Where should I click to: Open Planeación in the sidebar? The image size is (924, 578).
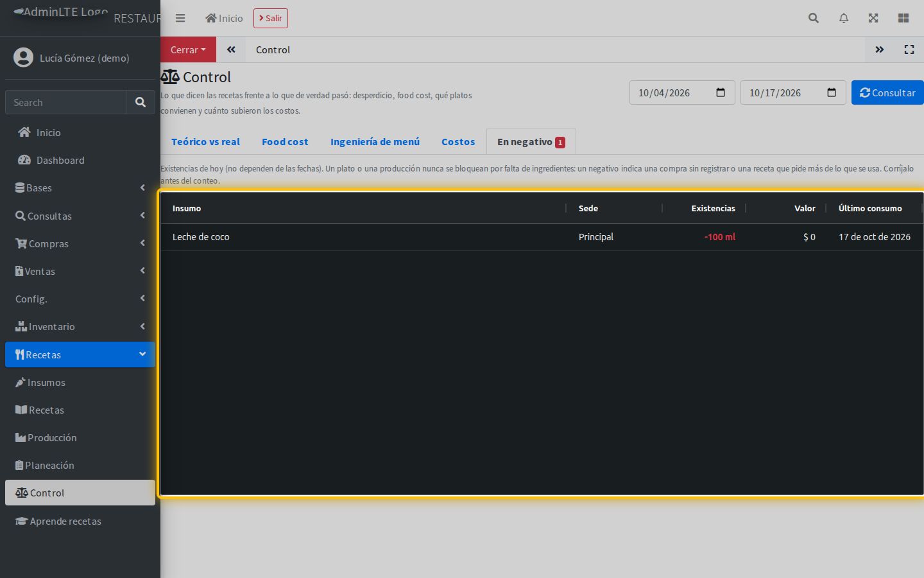pyautogui.click(x=80, y=465)
